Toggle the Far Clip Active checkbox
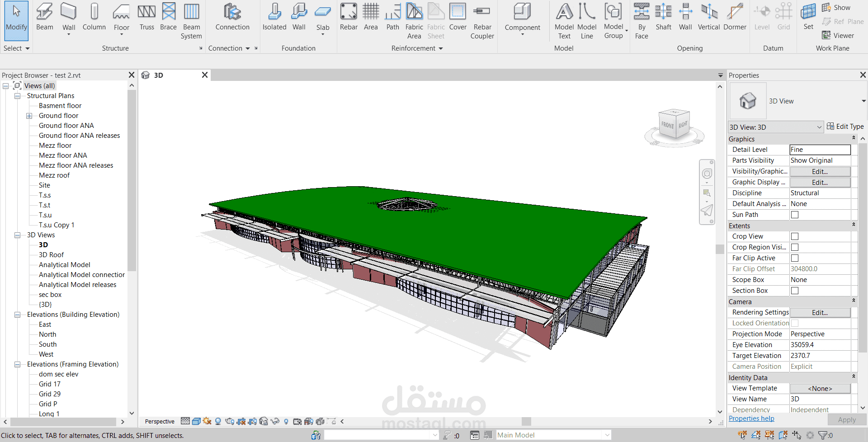 click(x=795, y=258)
